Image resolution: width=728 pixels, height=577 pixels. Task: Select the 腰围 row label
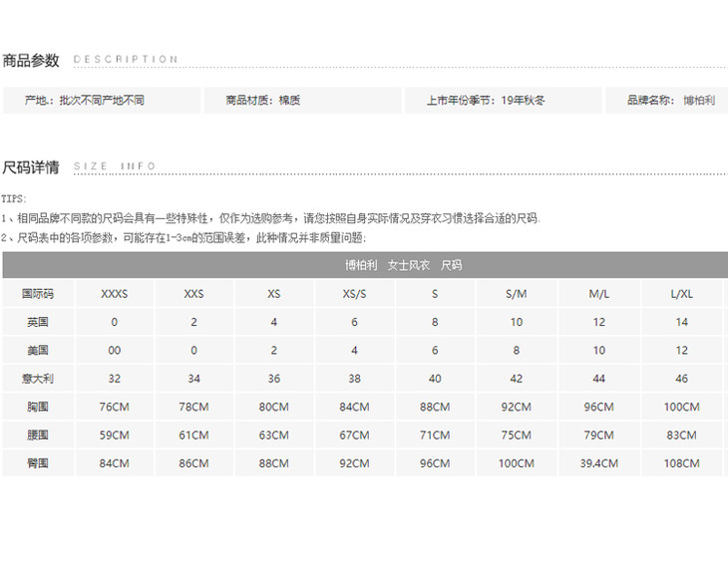pos(37,434)
